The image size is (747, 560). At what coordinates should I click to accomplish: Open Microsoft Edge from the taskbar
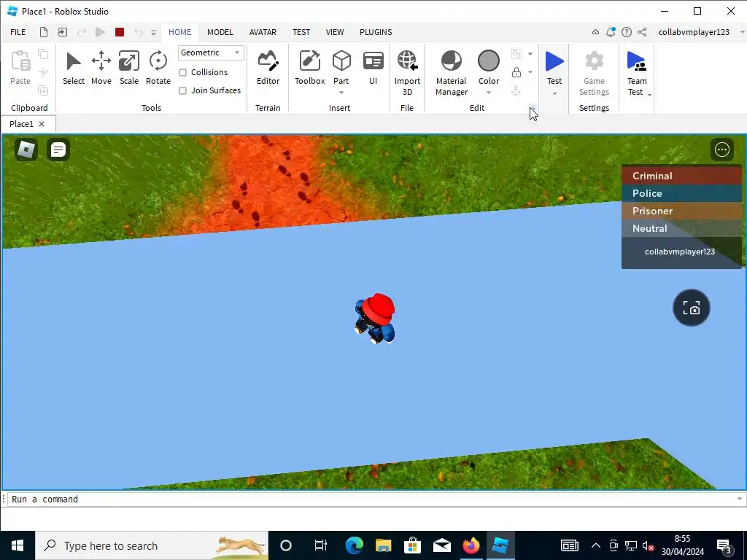(354, 545)
